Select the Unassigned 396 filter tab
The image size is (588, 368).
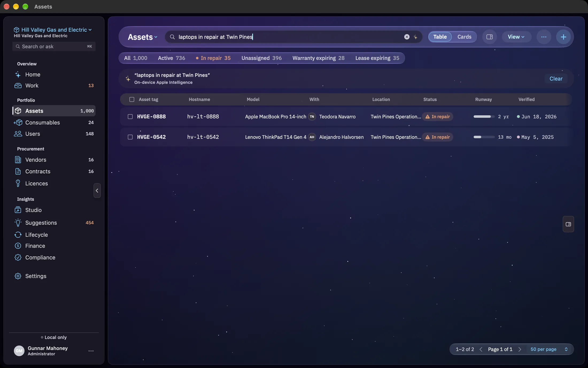click(261, 58)
